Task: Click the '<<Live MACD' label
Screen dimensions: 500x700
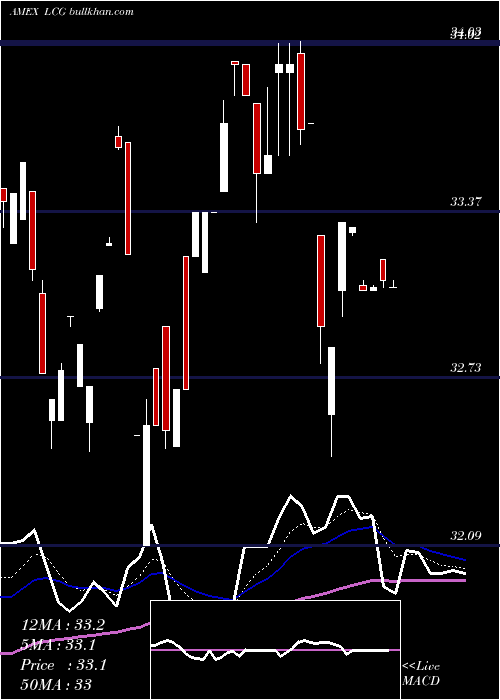Action: pyautogui.click(x=421, y=674)
